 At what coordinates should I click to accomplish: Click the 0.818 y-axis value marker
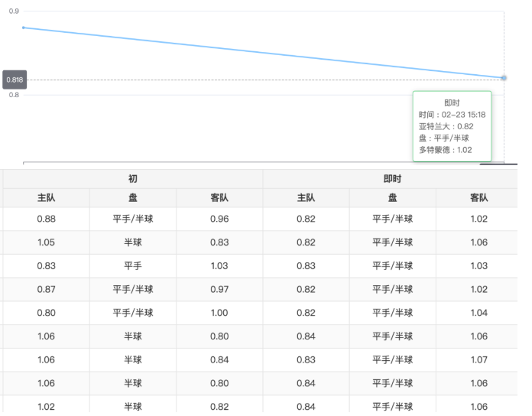click(x=15, y=80)
